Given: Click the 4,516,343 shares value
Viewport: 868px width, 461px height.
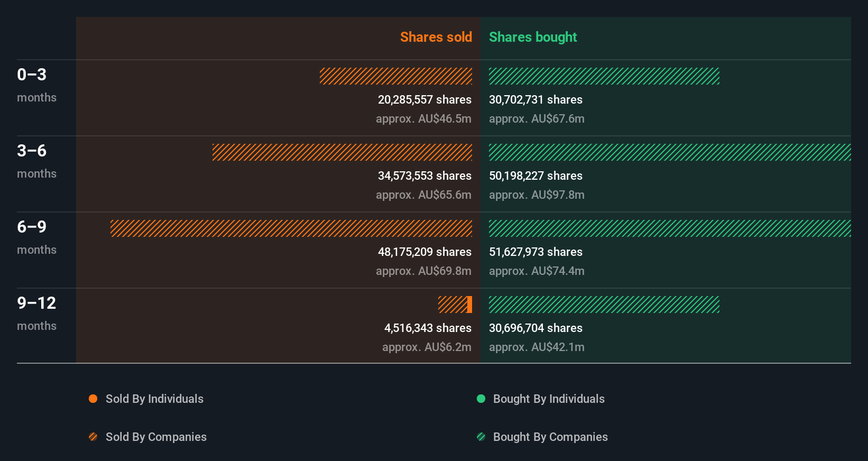Looking at the screenshot, I should click(x=428, y=328).
